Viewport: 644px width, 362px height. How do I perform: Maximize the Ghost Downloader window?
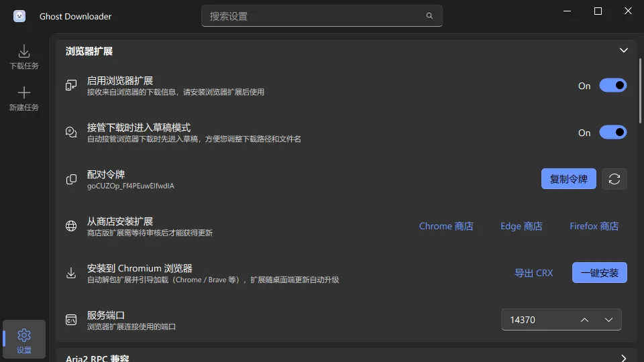click(598, 11)
